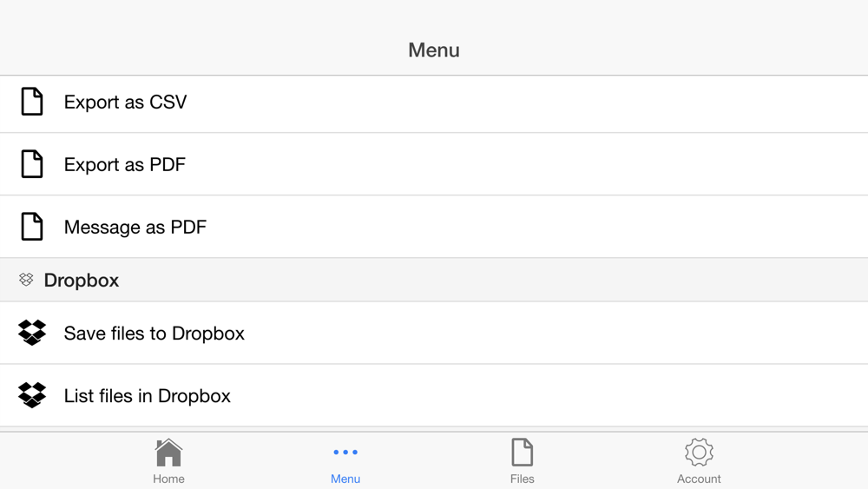Select List files in Dropbox
The width and height of the screenshot is (868, 489).
pyautogui.click(x=434, y=395)
